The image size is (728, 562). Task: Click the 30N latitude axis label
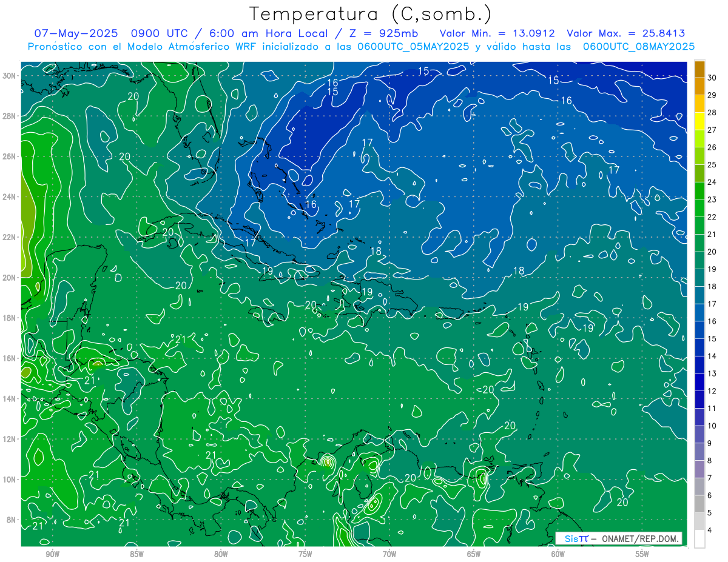(10, 75)
